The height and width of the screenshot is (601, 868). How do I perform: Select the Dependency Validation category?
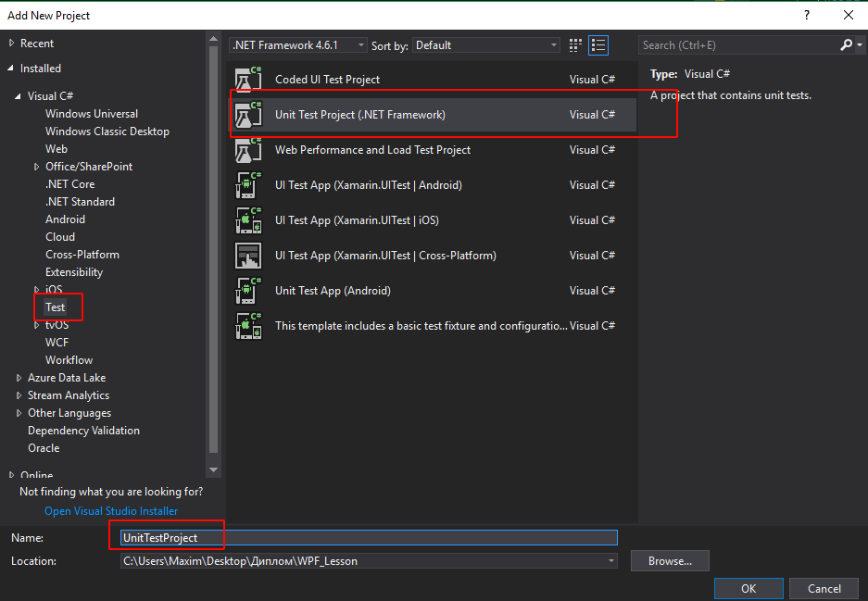tap(83, 431)
